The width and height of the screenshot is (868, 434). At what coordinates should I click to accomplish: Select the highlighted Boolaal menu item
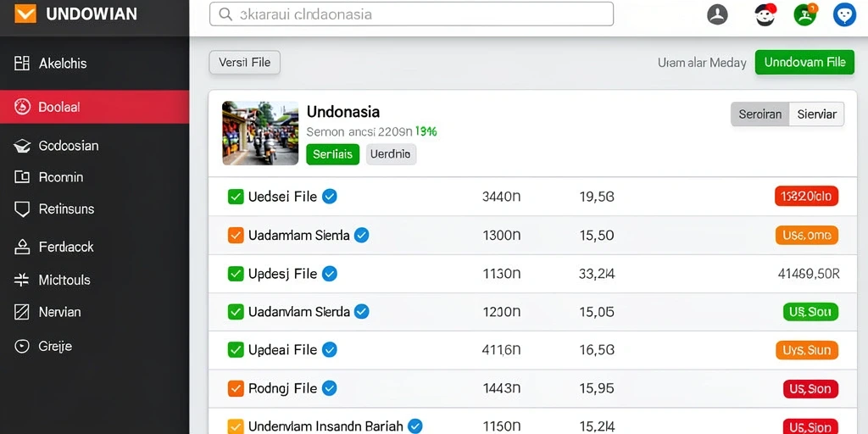point(94,107)
